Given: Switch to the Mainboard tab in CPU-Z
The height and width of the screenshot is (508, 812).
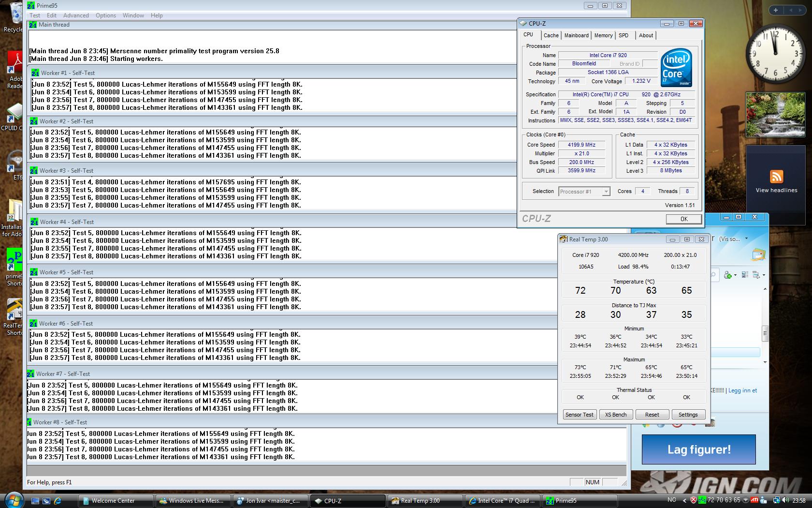Looking at the screenshot, I should point(577,35).
